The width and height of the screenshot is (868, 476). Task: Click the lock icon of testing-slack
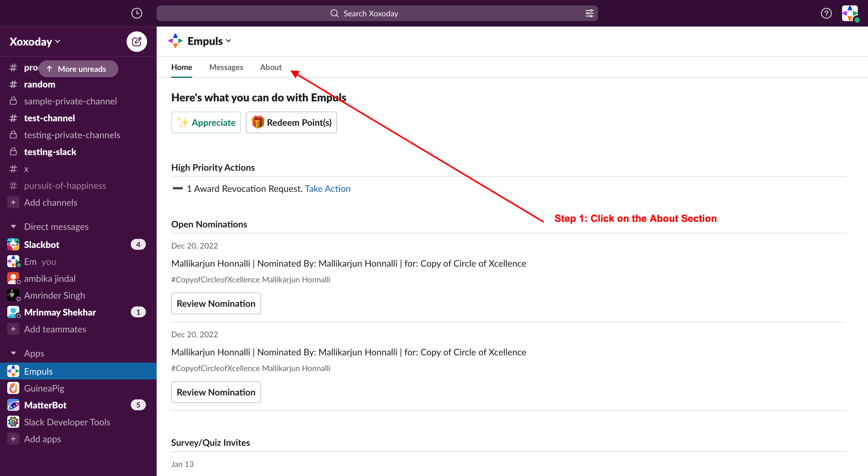13,151
